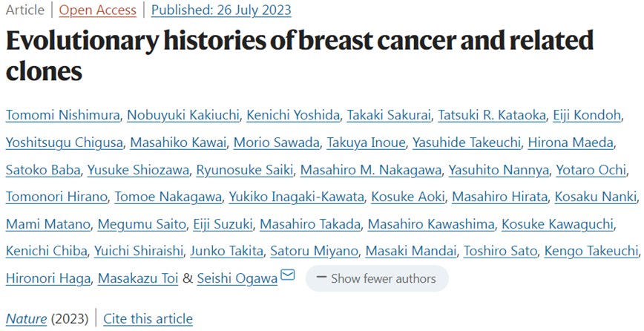Select Yukiko Inagaki-Kawata link
The image size is (644, 331).
coord(297,197)
